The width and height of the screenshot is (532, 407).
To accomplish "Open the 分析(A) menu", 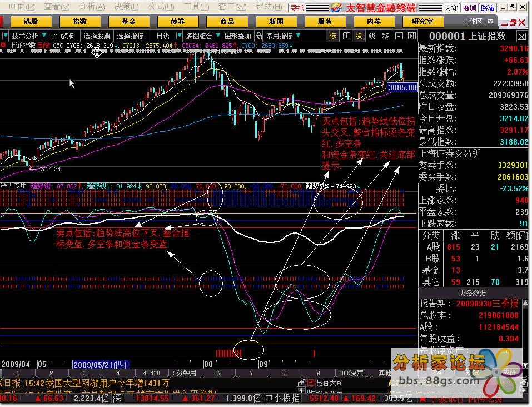I will (92, 7).
